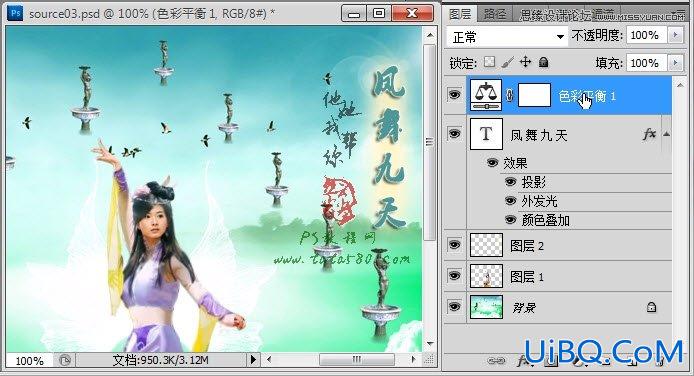Lock transparent pixels in Layers panel
Image resolution: width=694 pixels, height=376 pixels.
489,62
